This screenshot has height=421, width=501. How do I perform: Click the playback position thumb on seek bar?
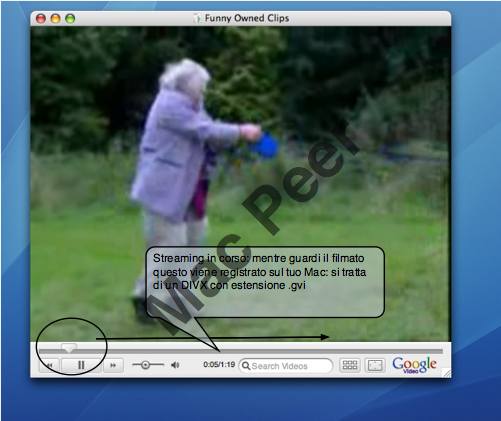point(69,348)
